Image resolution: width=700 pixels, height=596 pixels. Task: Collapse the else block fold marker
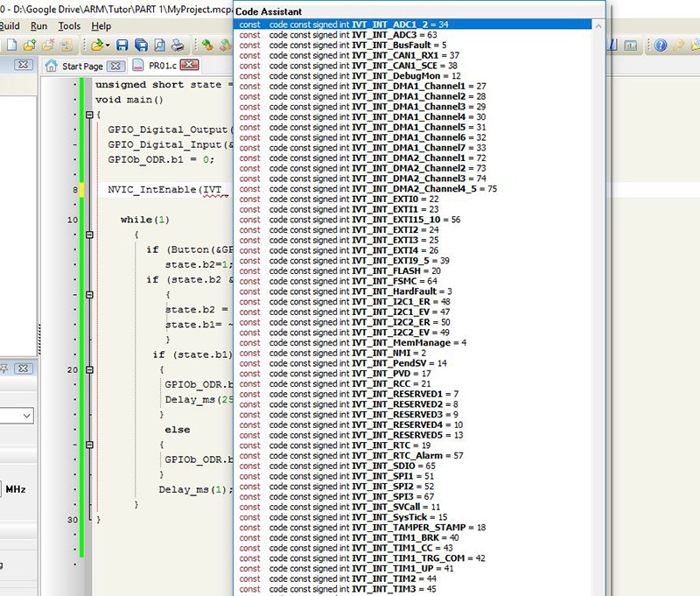coord(89,445)
